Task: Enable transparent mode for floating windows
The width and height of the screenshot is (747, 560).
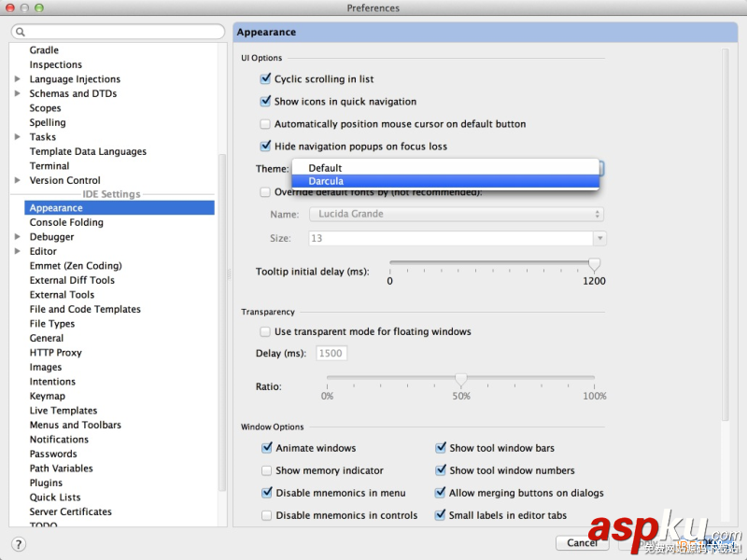Action: pyautogui.click(x=265, y=331)
